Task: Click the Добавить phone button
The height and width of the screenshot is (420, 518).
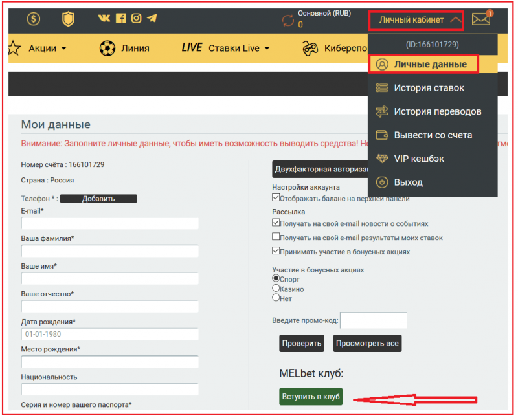Action: coord(98,199)
